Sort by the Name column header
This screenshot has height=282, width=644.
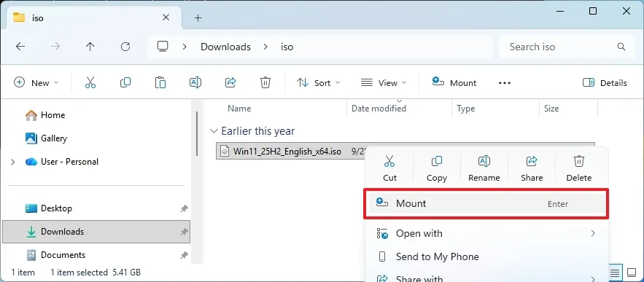(x=239, y=109)
